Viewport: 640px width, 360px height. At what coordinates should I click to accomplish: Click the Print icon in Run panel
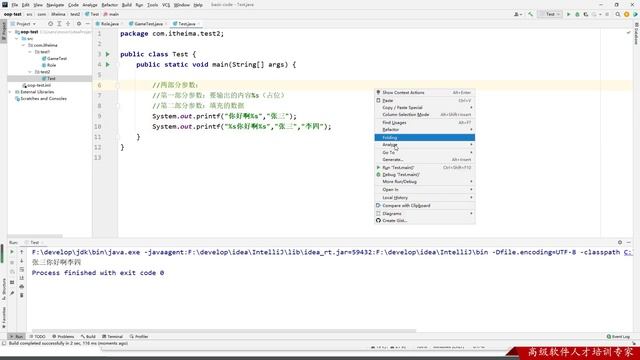22,287
